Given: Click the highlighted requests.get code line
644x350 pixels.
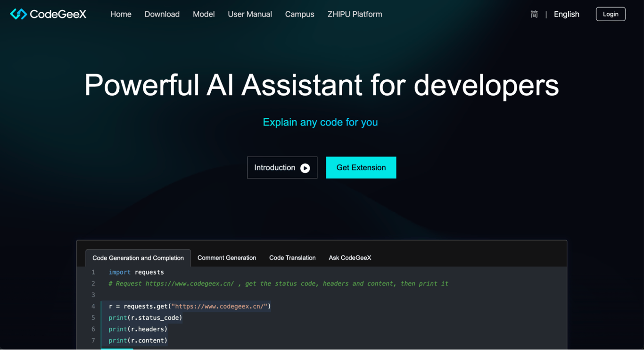Looking at the screenshot, I should (x=189, y=306).
